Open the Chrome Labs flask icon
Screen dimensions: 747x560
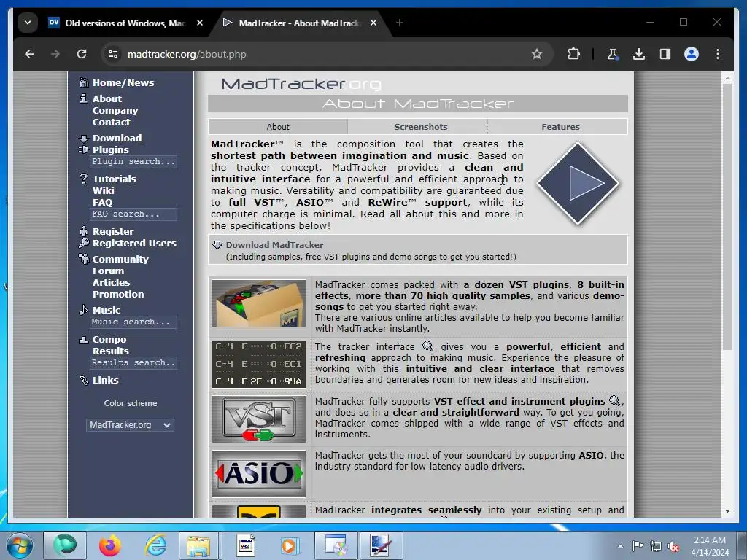pos(613,54)
